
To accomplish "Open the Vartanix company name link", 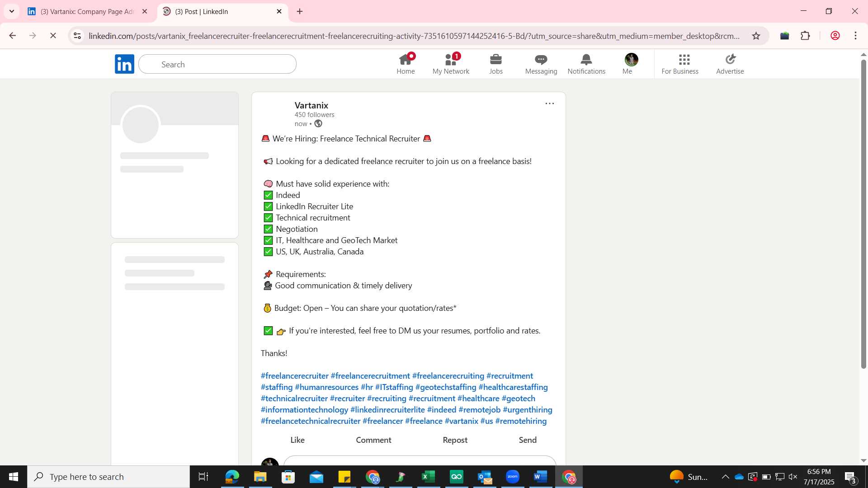I will (311, 105).
